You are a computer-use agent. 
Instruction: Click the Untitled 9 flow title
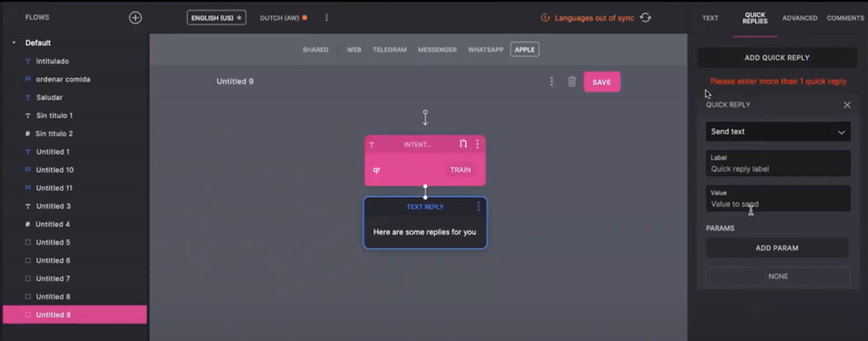235,82
